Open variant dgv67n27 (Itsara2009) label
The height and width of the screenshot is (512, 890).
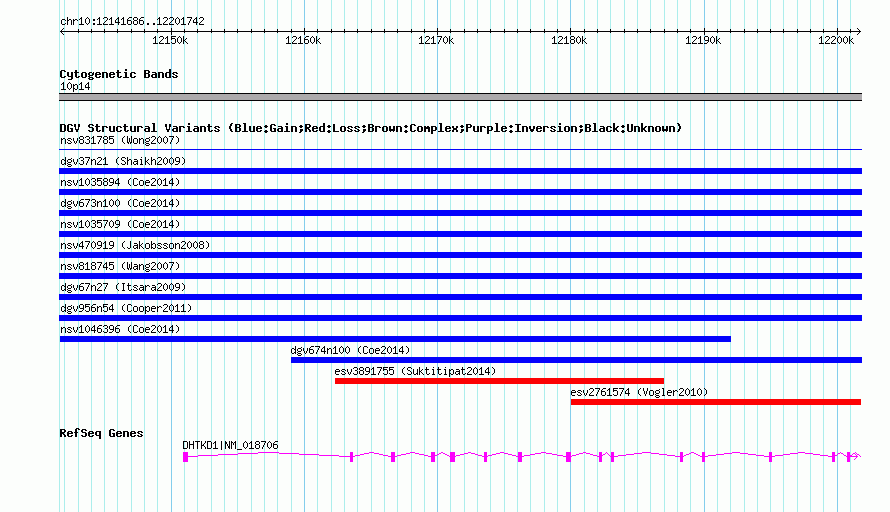click(123, 287)
